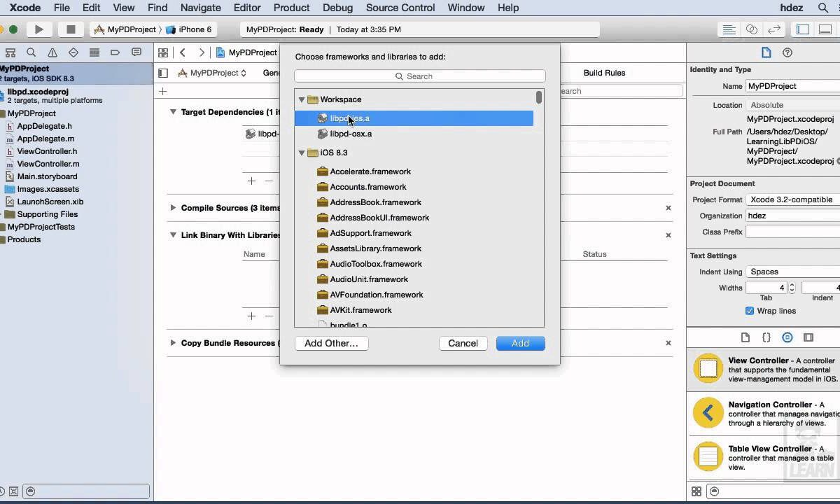
Task: Open the Code Snippet library icon
Action: click(766, 337)
